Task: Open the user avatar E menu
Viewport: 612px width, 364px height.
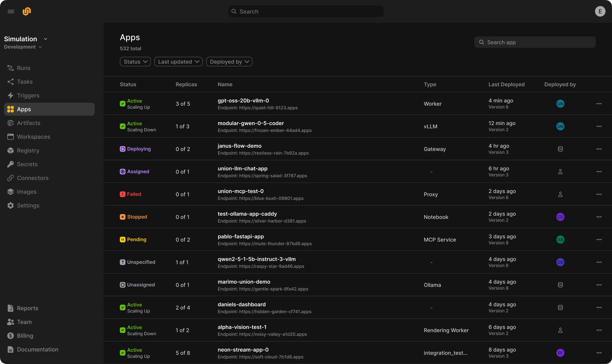Action: (x=600, y=12)
